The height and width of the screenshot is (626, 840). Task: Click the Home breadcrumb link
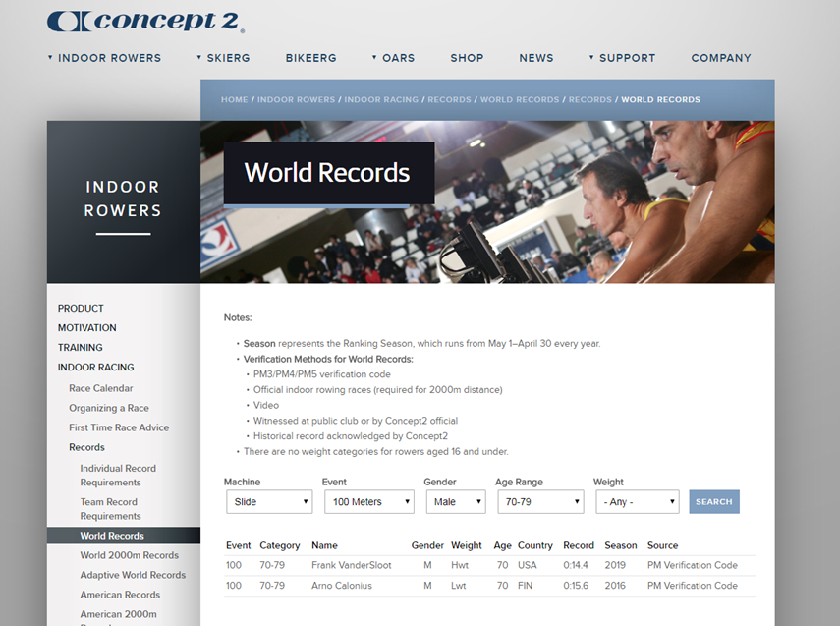point(234,100)
